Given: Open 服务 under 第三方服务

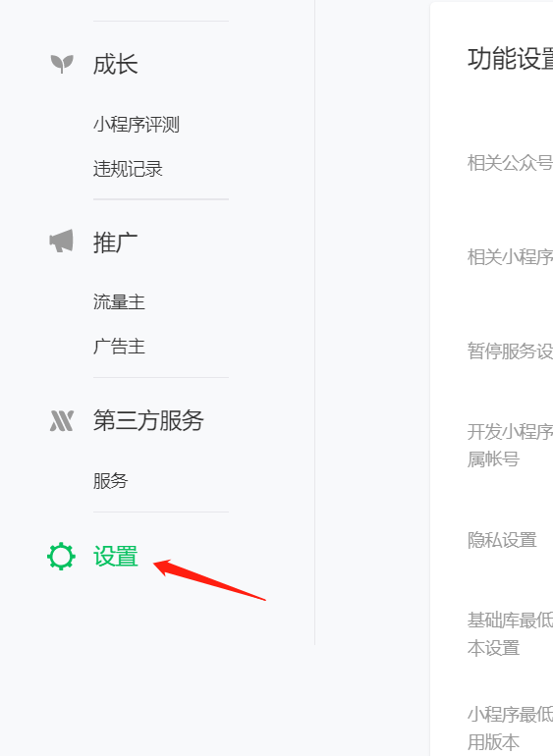Looking at the screenshot, I should pos(111,481).
